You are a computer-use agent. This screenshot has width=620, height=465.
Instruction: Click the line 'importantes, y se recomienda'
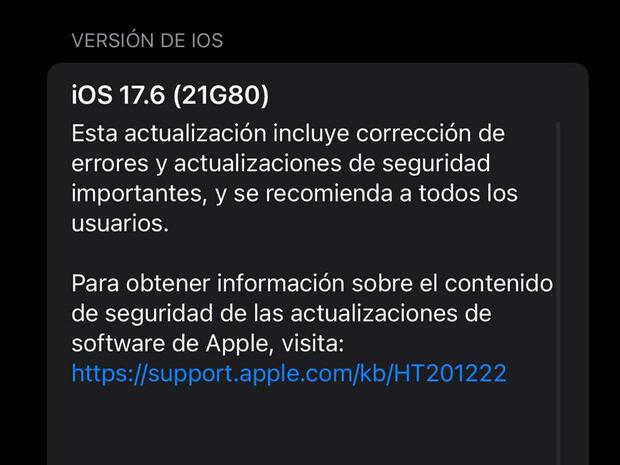(295, 193)
